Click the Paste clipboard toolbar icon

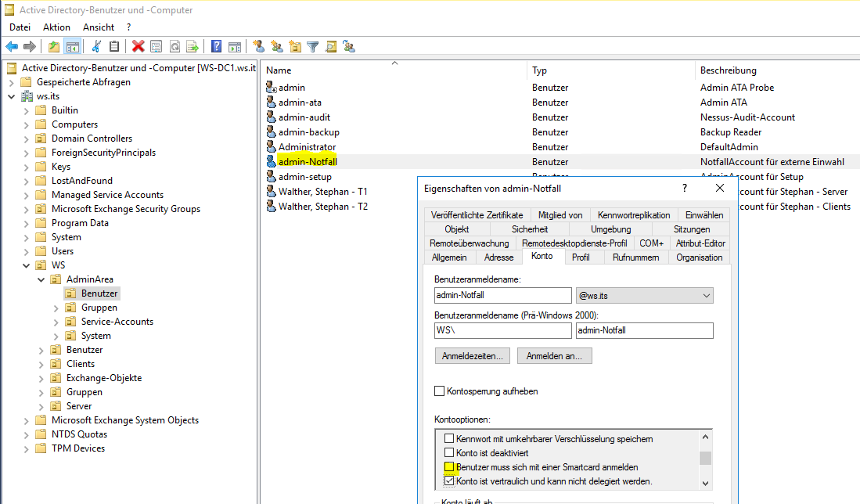pos(114,47)
